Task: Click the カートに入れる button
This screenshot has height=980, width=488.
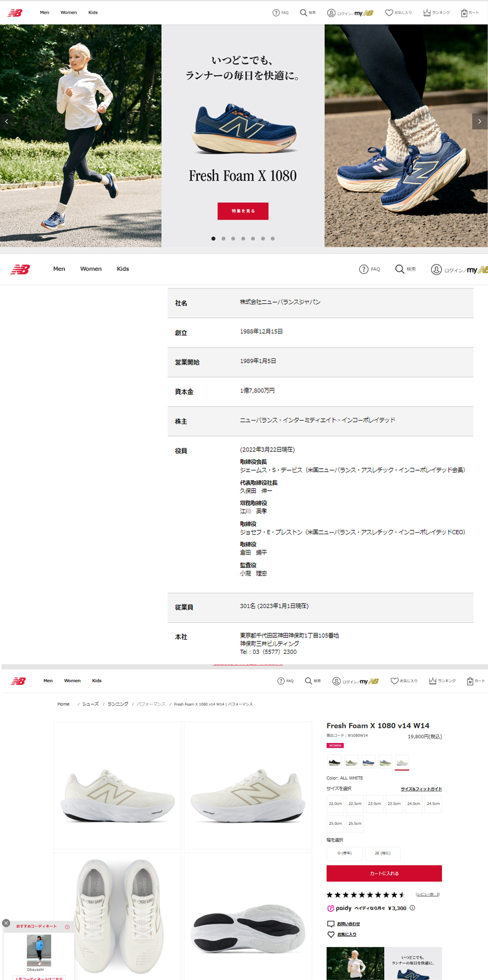Action: point(384,873)
